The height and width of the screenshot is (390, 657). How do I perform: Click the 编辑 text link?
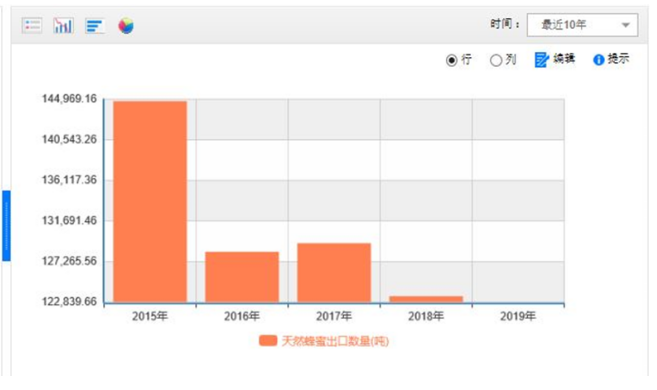[564, 59]
